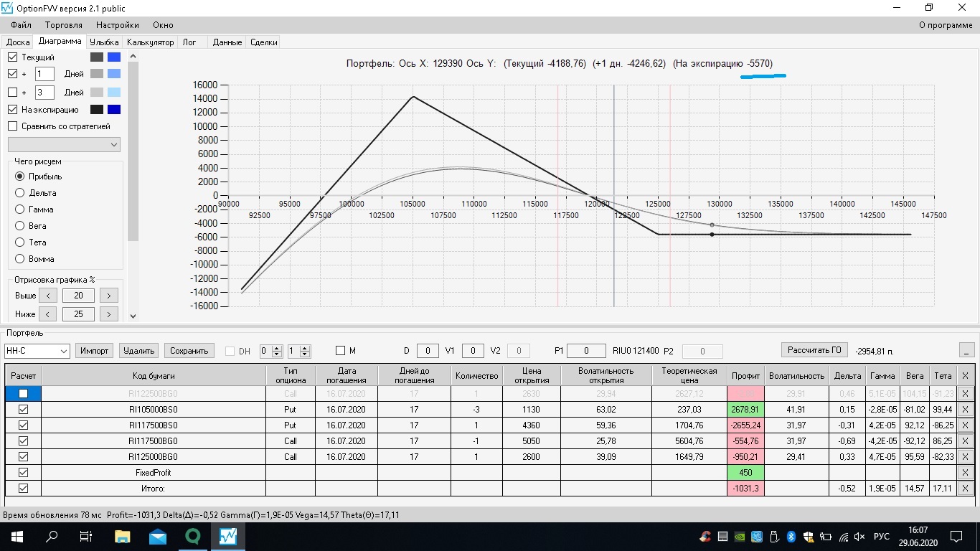The width and height of the screenshot is (980, 551).
Task: Select the 'Вега' radio button
Action: pyautogui.click(x=20, y=226)
